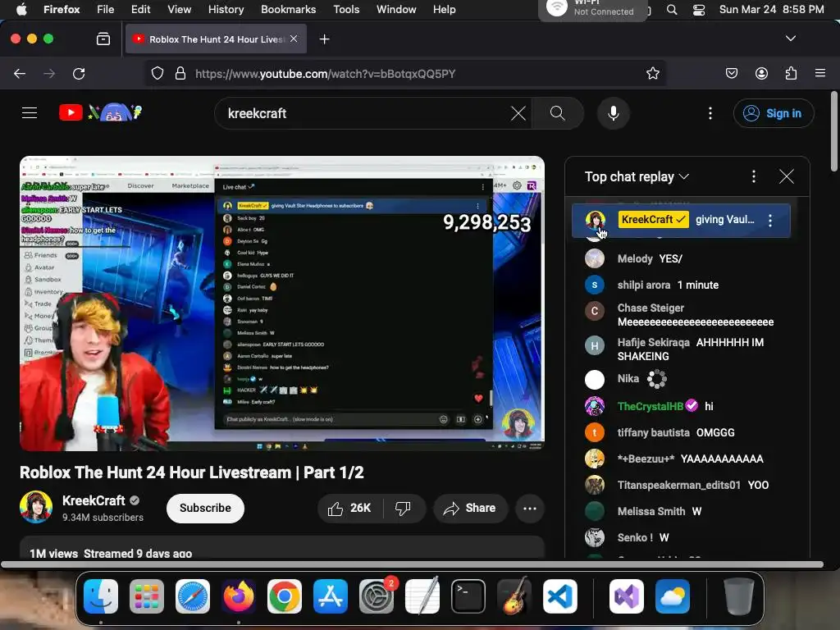
Task: Click shilpi arora 1 minute message
Action: tap(697, 285)
